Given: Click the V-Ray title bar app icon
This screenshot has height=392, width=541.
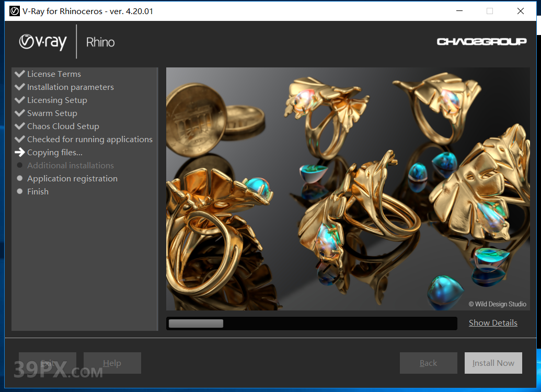Looking at the screenshot, I should [15, 11].
